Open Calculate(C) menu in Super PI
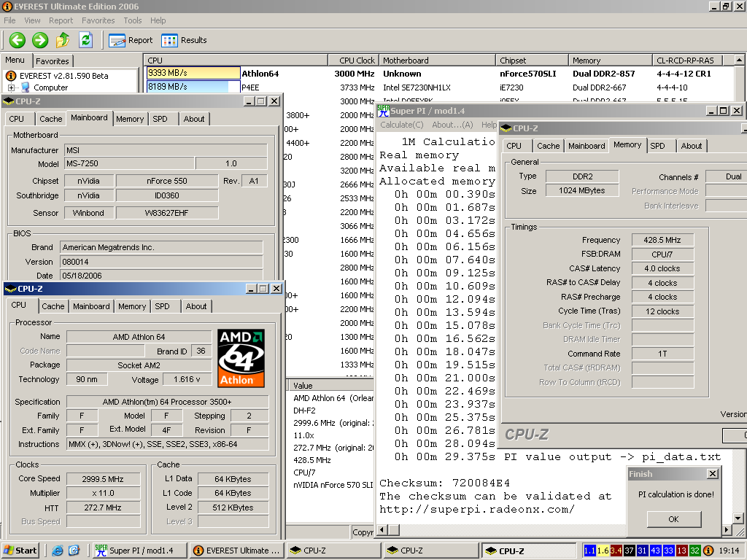This screenshot has width=747, height=560. [x=402, y=125]
